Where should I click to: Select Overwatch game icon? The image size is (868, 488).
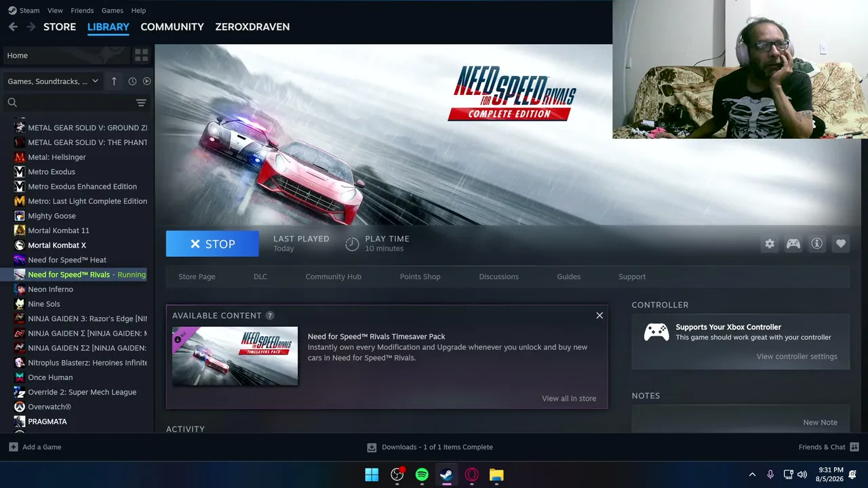point(20,407)
